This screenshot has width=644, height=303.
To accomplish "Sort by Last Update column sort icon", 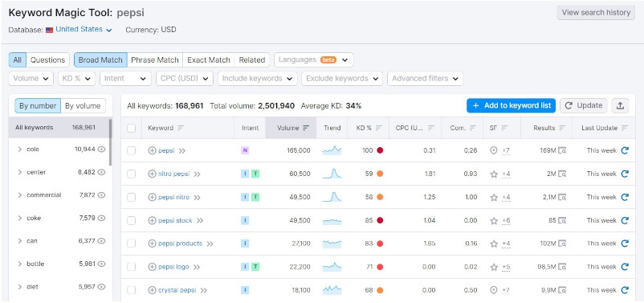I will tap(625, 128).
